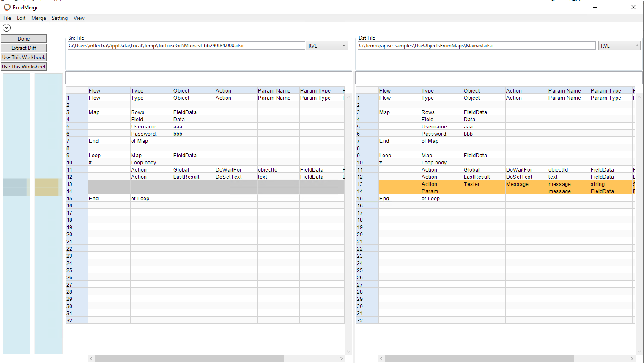
Task: Expand the Dst File RVL dropdown
Action: [619, 46]
